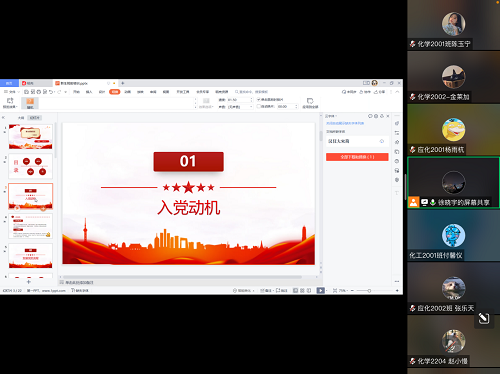
Task: Expand the transition effects gallery arrow
Action: (195, 107)
